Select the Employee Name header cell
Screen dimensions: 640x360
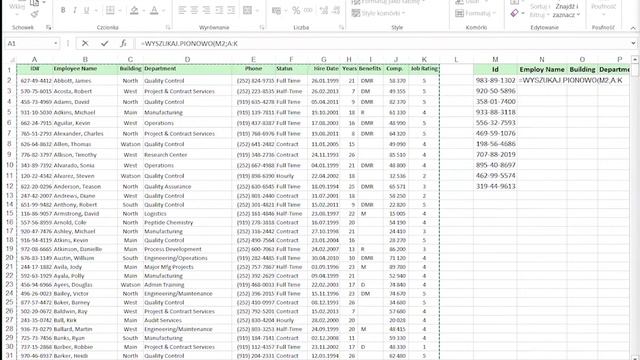[x=85, y=69]
